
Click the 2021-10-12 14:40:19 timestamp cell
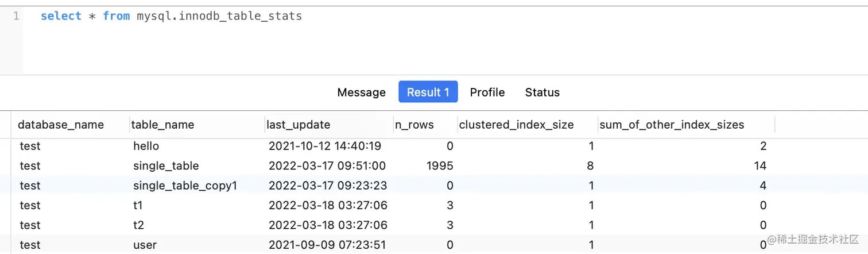point(325,147)
